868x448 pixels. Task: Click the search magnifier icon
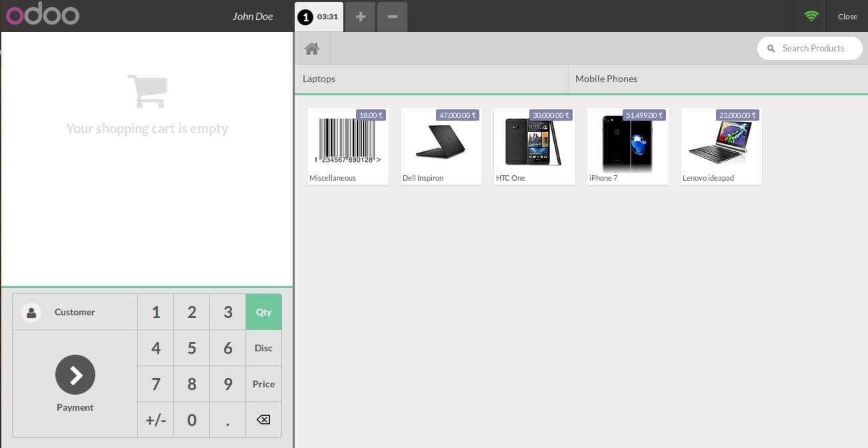771,49
